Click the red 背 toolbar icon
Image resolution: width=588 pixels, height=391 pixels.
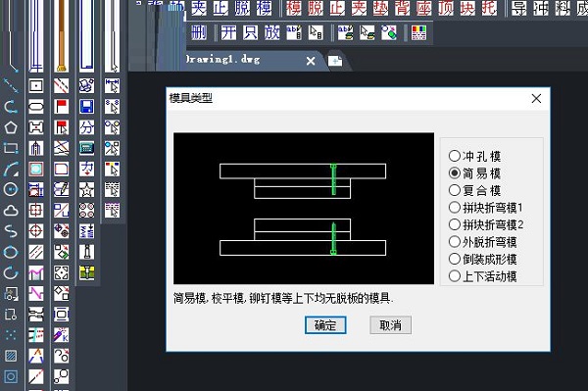click(x=403, y=8)
